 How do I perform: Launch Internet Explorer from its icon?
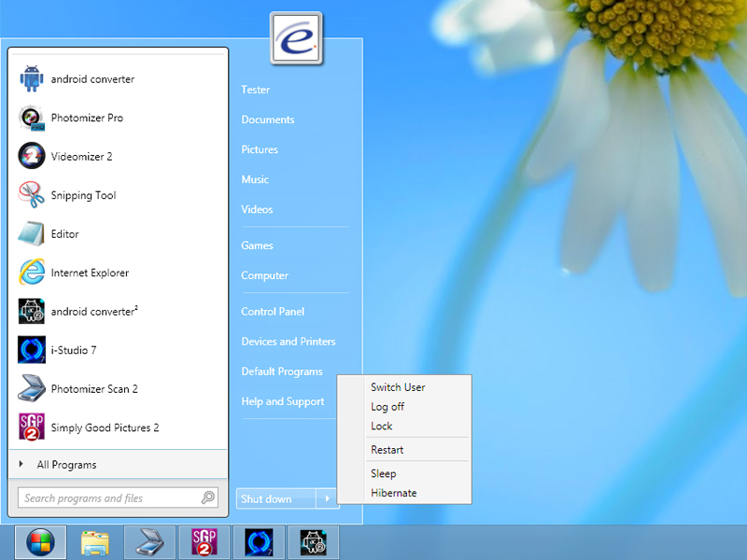click(32, 273)
